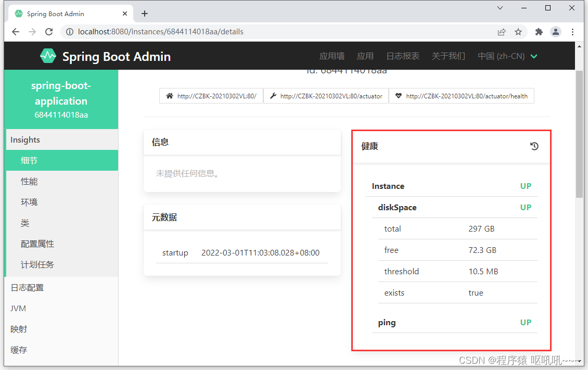The image size is (588, 370).
Task: Open the Chrome three-dot menu
Action: (x=572, y=32)
